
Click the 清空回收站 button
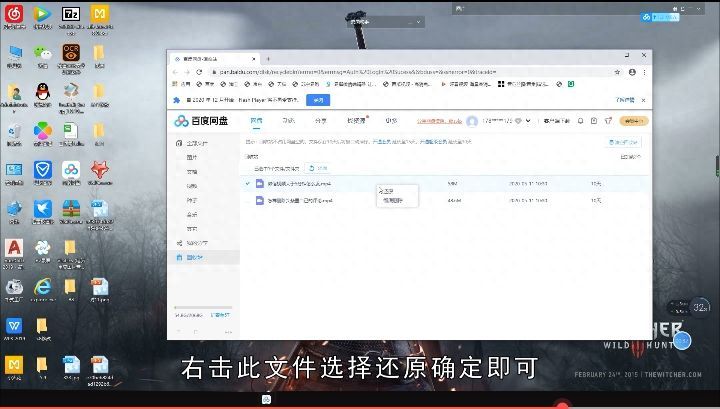pyautogui.click(x=624, y=142)
